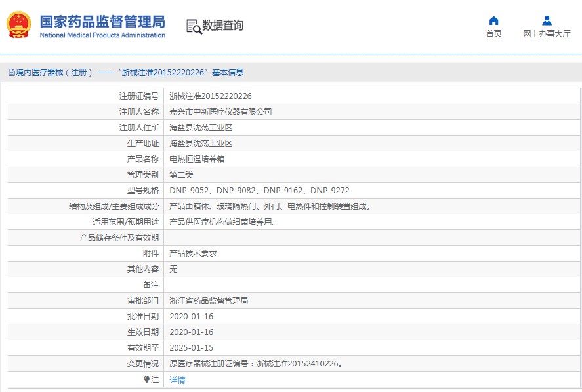The height and width of the screenshot is (392, 582).
Task: Click the document icon before 境内医疗器械
Action: [12, 73]
